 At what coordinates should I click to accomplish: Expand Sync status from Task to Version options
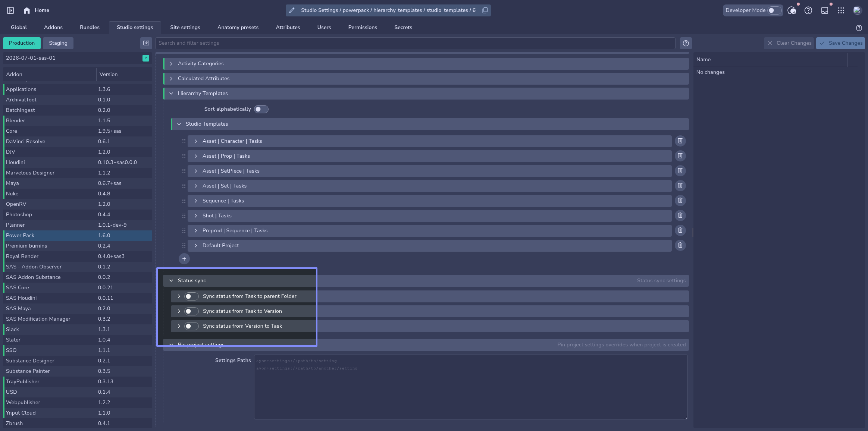[x=179, y=311]
